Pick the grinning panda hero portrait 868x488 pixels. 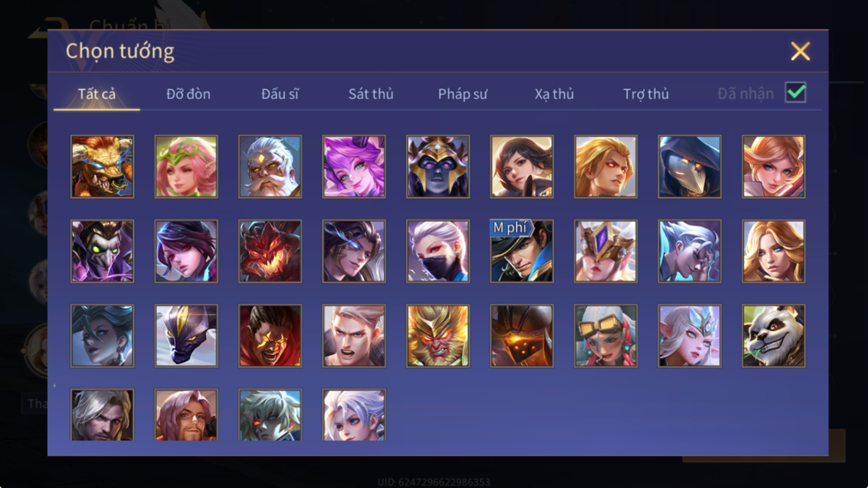coord(773,335)
